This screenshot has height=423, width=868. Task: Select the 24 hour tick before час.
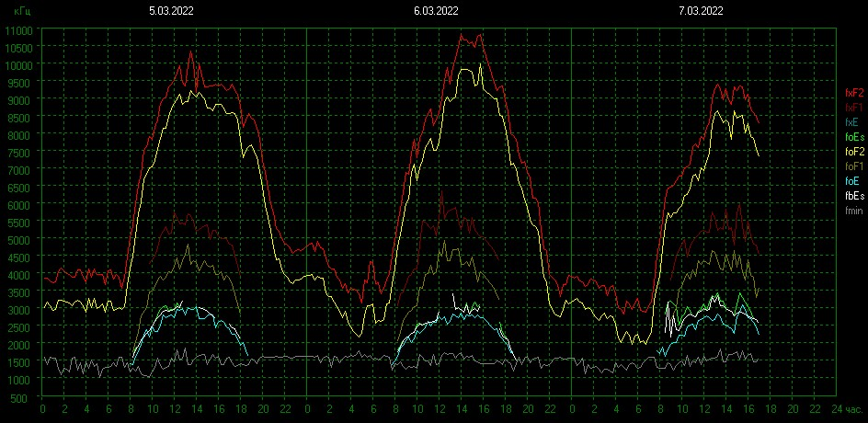(837, 408)
